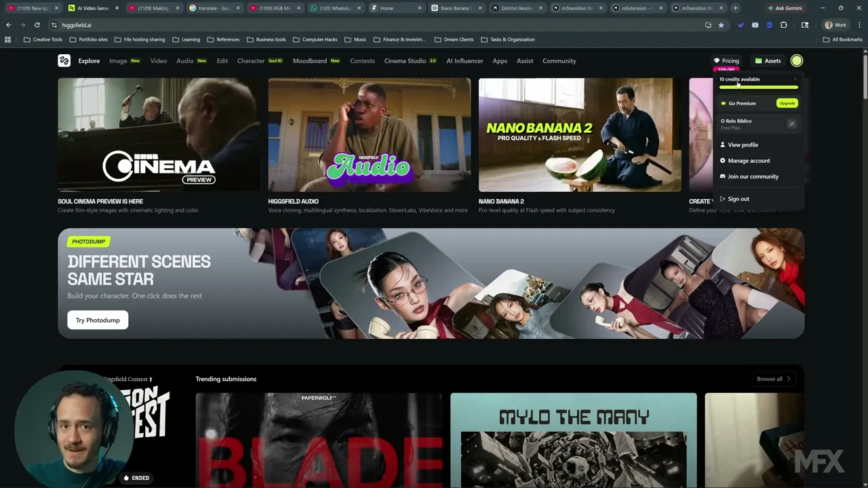
Task: Click the Try Photodump button
Action: (98, 320)
